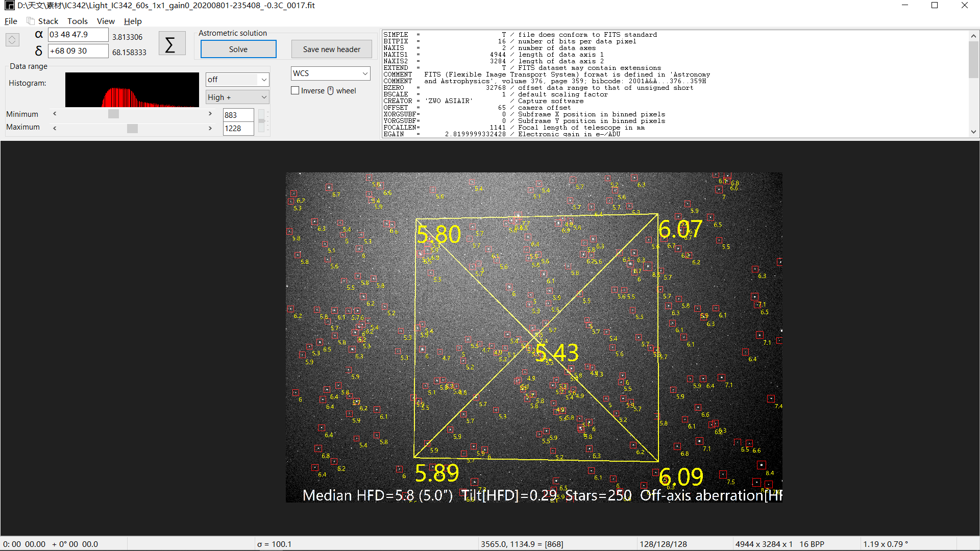
Task: Click the header memo scroll-up arrow
Action: (973, 35)
